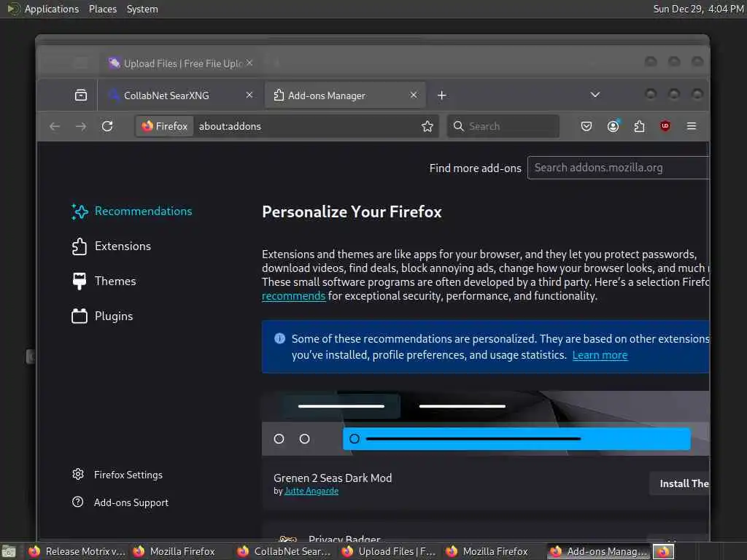Open the System menu
The width and height of the screenshot is (747, 560).
pyautogui.click(x=142, y=9)
